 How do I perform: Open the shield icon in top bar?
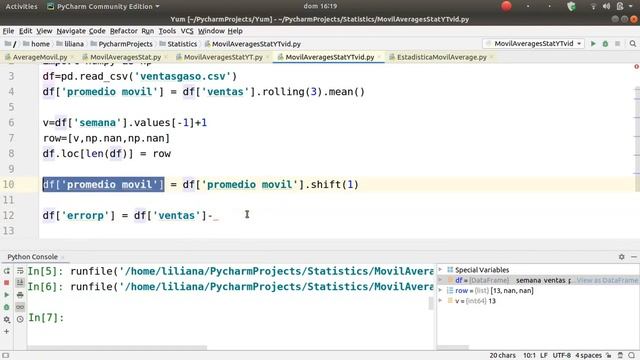pyautogui.click(x=571, y=6)
